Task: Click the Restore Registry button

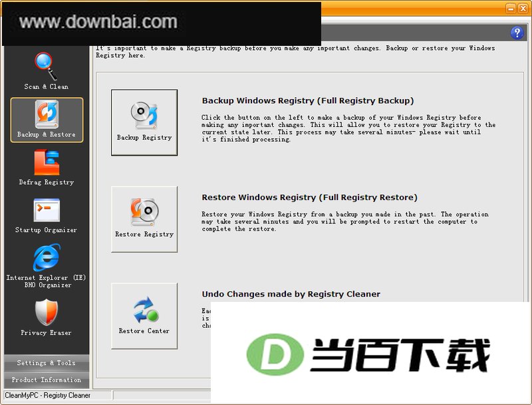Action: point(144,219)
